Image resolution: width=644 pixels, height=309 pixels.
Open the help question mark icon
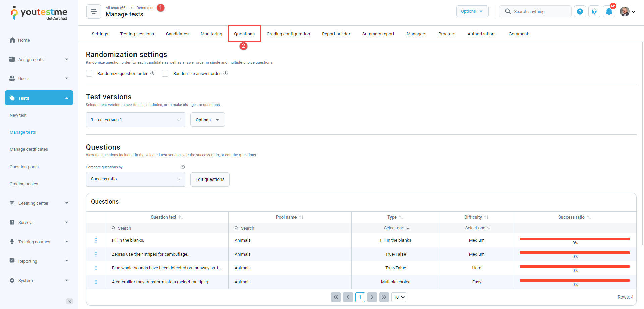tap(580, 12)
